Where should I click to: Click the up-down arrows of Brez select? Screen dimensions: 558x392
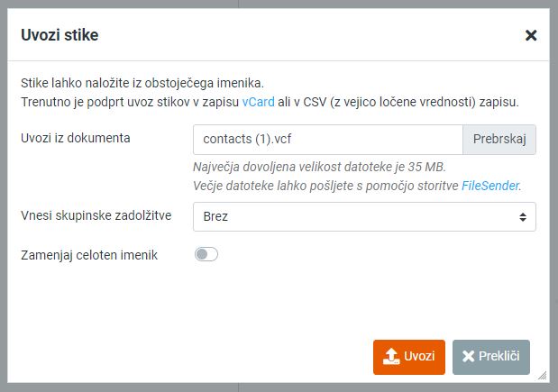[x=523, y=217]
